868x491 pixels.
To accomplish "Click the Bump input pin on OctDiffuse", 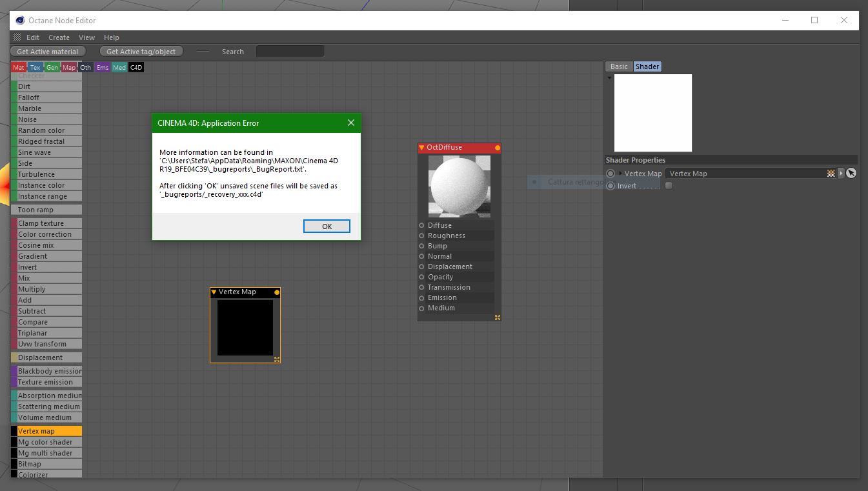I will coord(422,246).
